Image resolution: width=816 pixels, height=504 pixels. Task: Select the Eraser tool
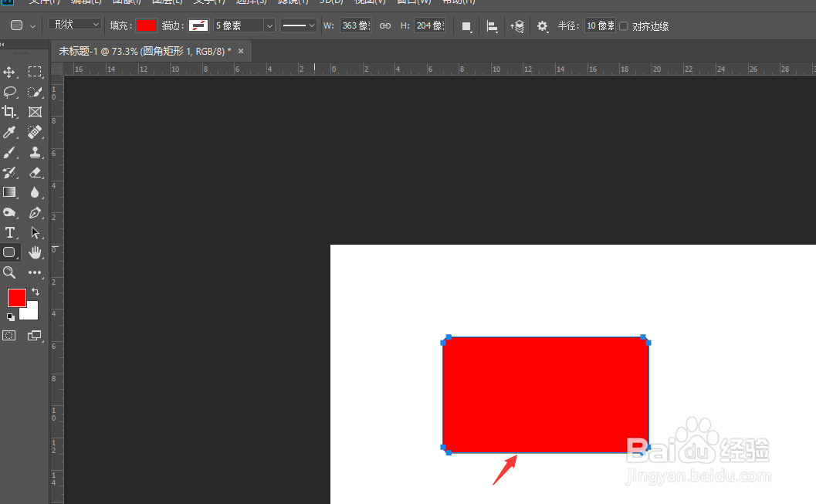[35, 172]
